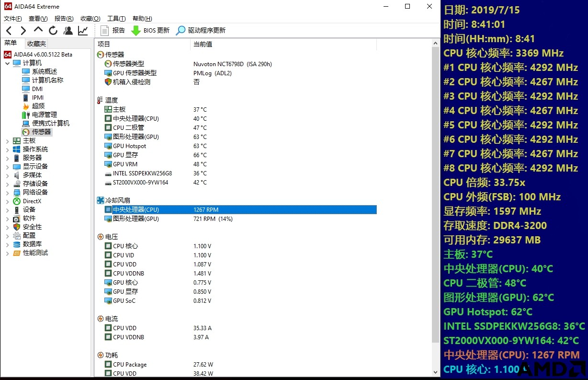
Task: Click the BIOS 更新 green arrow button
Action: [150, 30]
